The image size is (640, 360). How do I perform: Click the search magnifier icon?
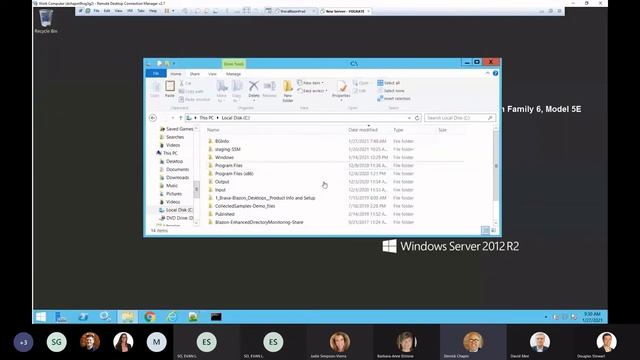coord(490,118)
